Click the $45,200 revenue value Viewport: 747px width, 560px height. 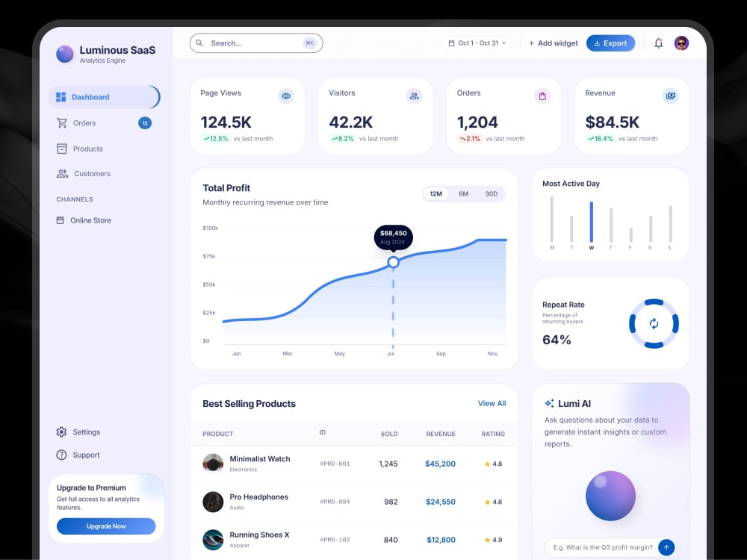440,464
